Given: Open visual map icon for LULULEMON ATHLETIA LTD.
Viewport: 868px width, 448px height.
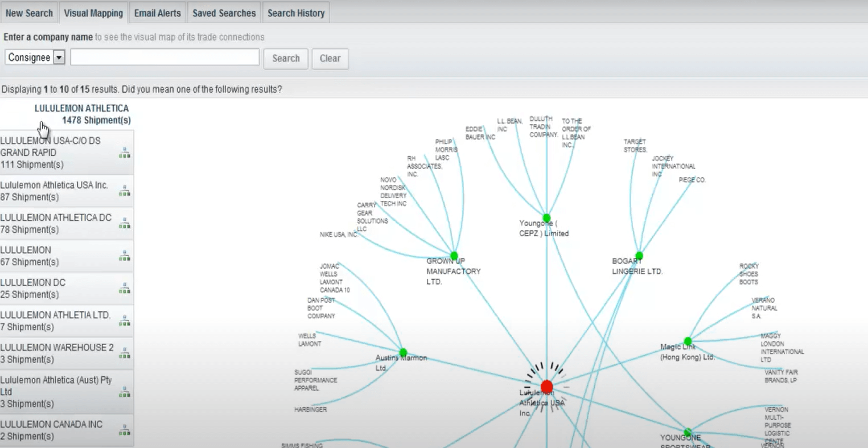Looking at the screenshot, I should 124,321.
